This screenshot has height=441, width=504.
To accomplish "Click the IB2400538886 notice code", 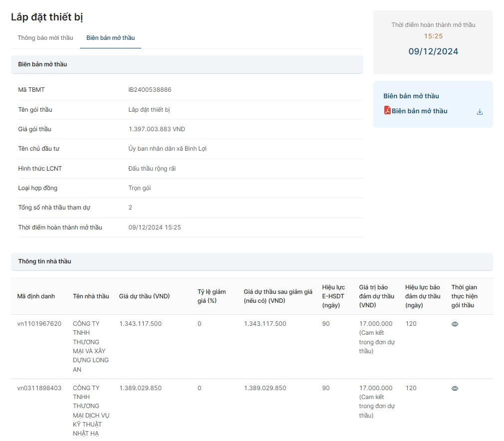I will coord(150,90).
